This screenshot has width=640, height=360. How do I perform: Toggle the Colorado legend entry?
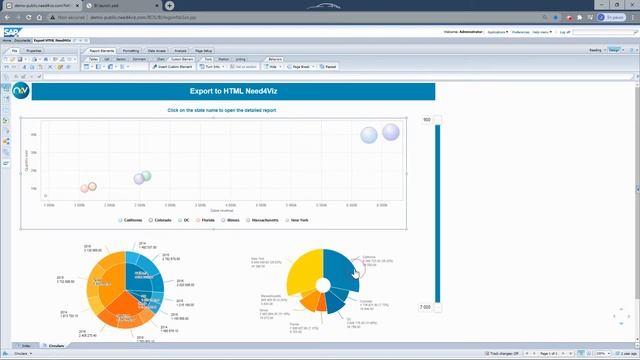[x=160, y=220]
